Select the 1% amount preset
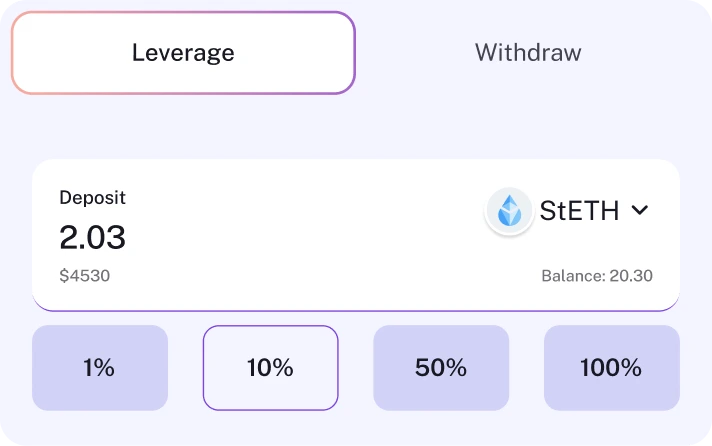This screenshot has height=446, width=712. [x=100, y=368]
